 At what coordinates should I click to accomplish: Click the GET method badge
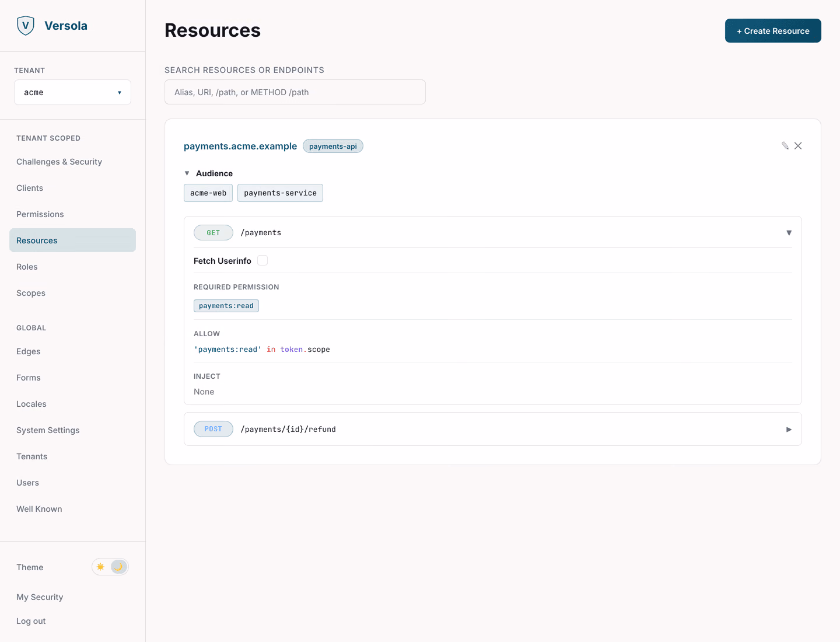pyautogui.click(x=213, y=232)
